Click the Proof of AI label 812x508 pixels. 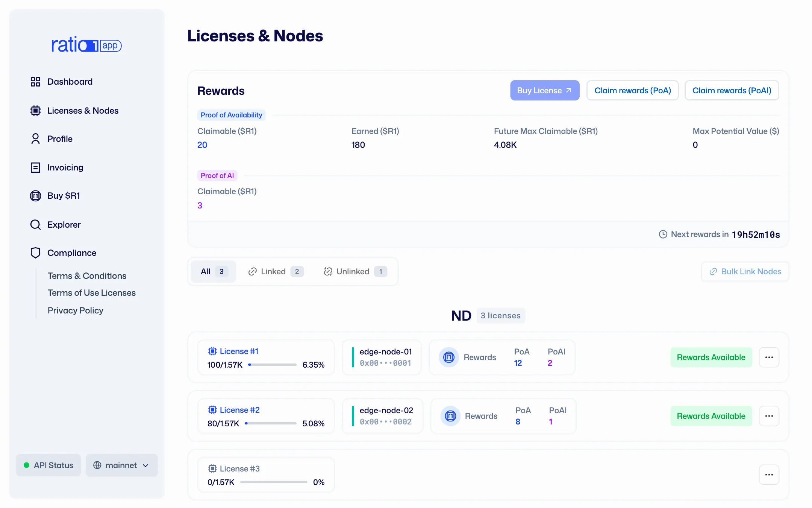coord(217,175)
